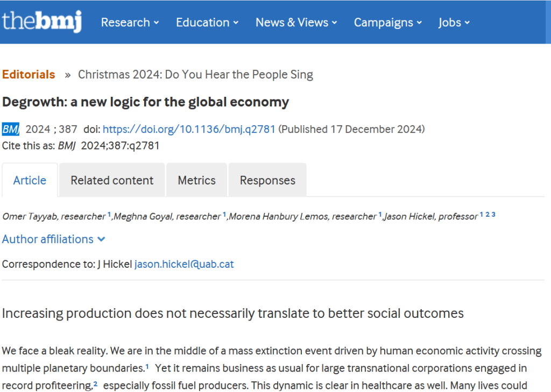Expand the Education menu

pyautogui.click(x=207, y=23)
